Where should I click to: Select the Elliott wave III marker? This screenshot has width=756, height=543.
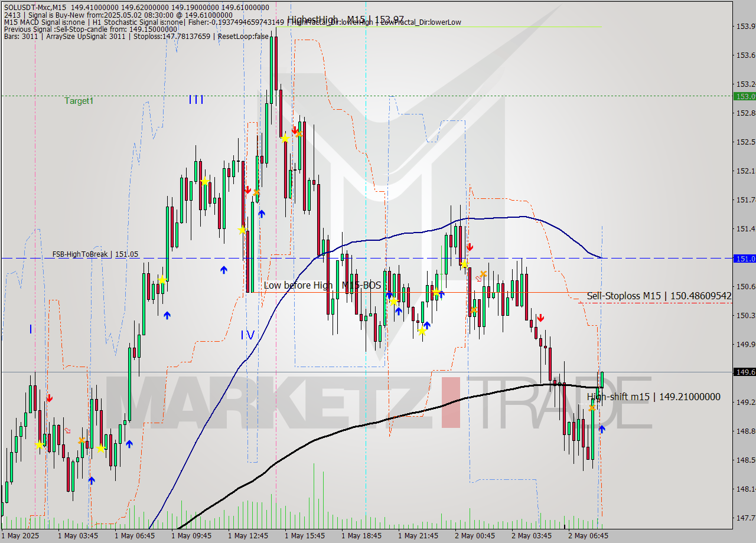(196, 100)
